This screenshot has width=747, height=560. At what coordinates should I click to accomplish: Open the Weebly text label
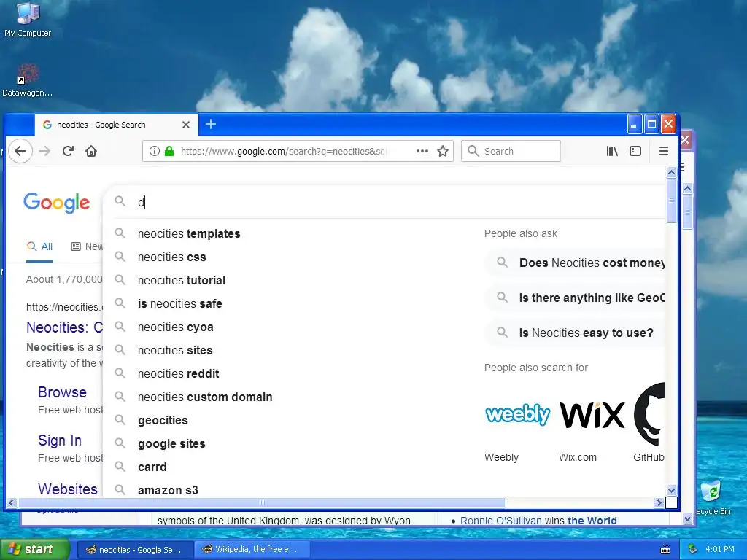501,458
